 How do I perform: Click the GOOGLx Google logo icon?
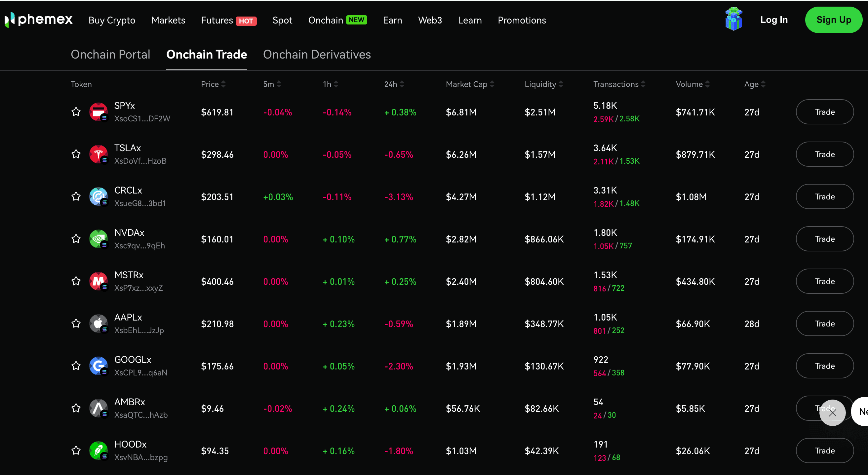99,366
